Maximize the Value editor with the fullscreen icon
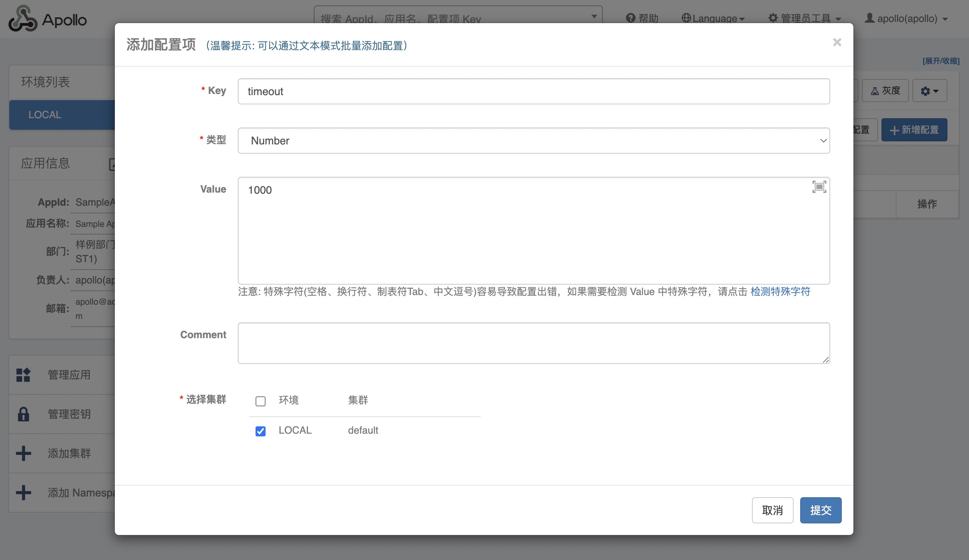969x560 pixels. tap(819, 187)
